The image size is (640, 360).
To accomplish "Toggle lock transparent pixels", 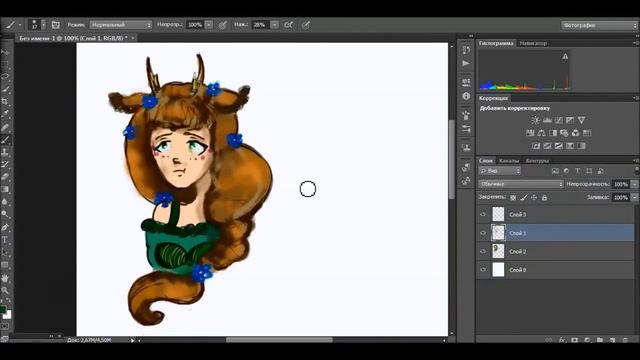I will pyautogui.click(x=513, y=198).
